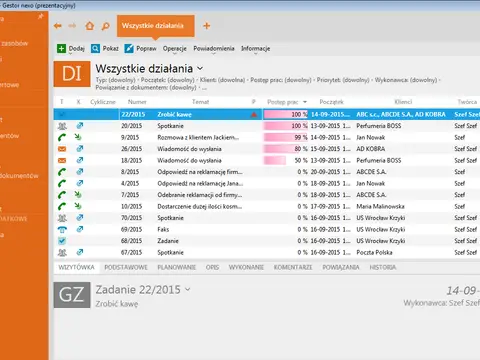Click envelope icon in row 18/2015

click(x=62, y=160)
